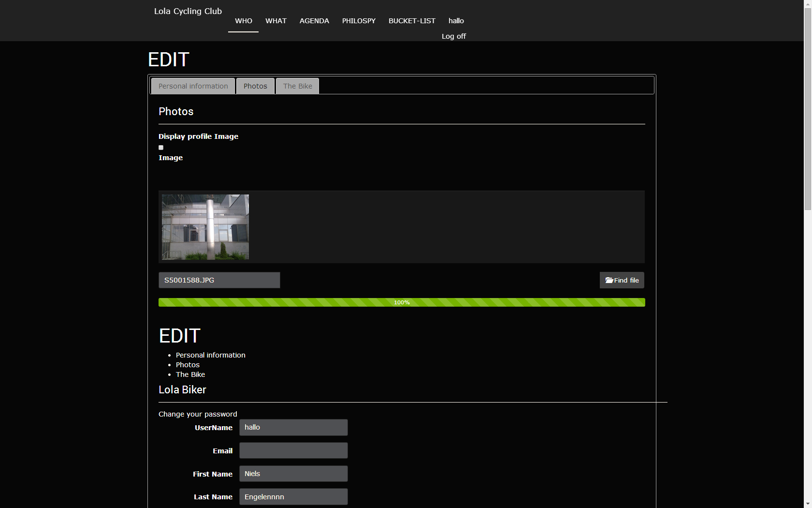Click the page vertical scrollbar thumb
This screenshot has width=812, height=508.
pos(808,106)
